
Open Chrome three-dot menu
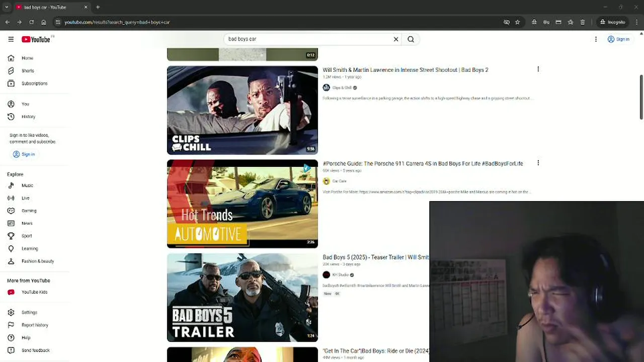[x=636, y=22]
